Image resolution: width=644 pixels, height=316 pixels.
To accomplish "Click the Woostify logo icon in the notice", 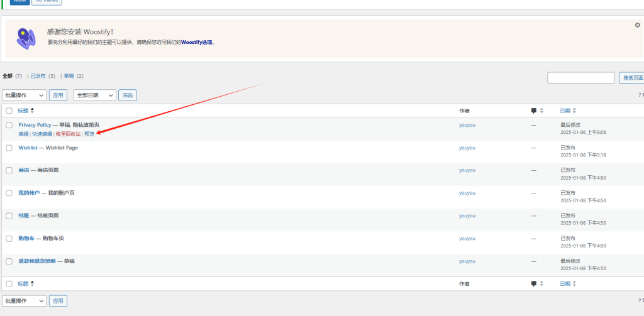I will [26, 38].
